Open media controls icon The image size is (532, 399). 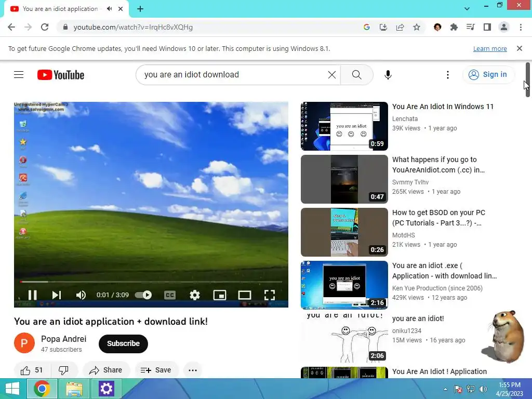coord(471,27)
